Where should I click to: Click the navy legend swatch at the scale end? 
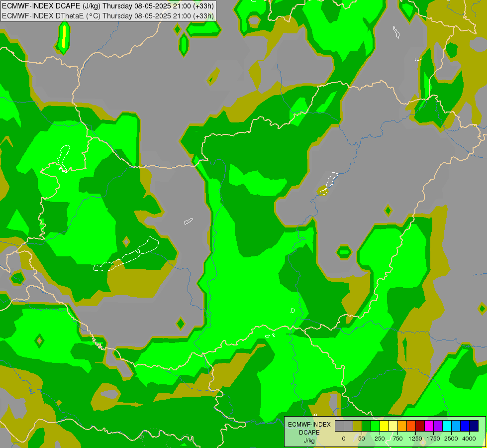click(x=474, y=426)
